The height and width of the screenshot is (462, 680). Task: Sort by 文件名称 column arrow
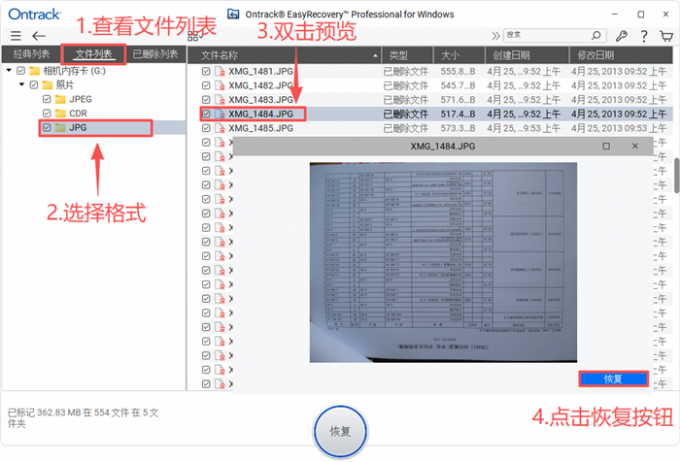pyautogui.click(x=375, y=56)
